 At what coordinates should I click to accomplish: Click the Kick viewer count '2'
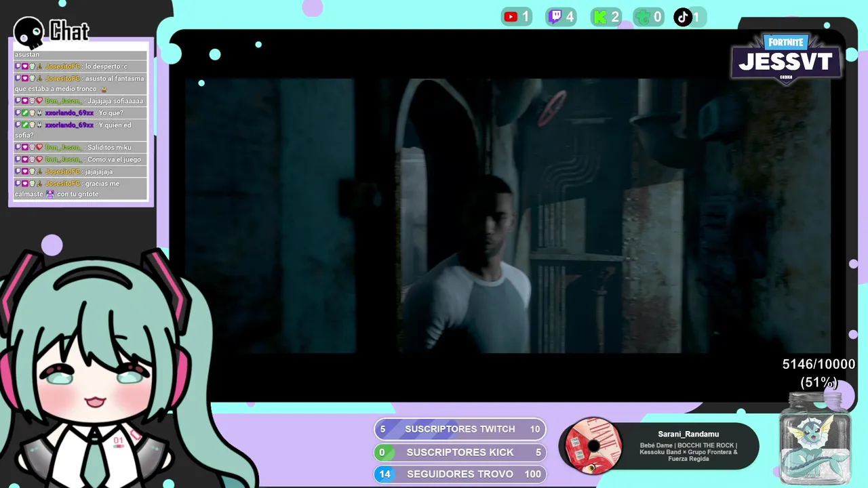pyautogui.click(x=615, y=17)
